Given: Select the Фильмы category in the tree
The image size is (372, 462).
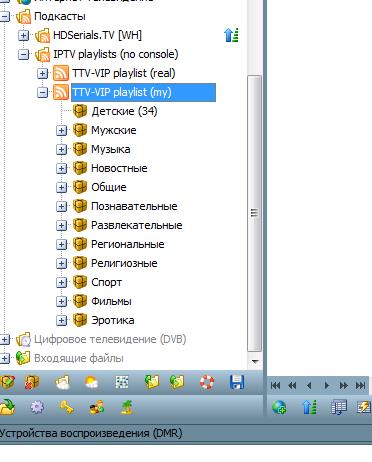Looking at the screenshot, I should tap(111, 301).
